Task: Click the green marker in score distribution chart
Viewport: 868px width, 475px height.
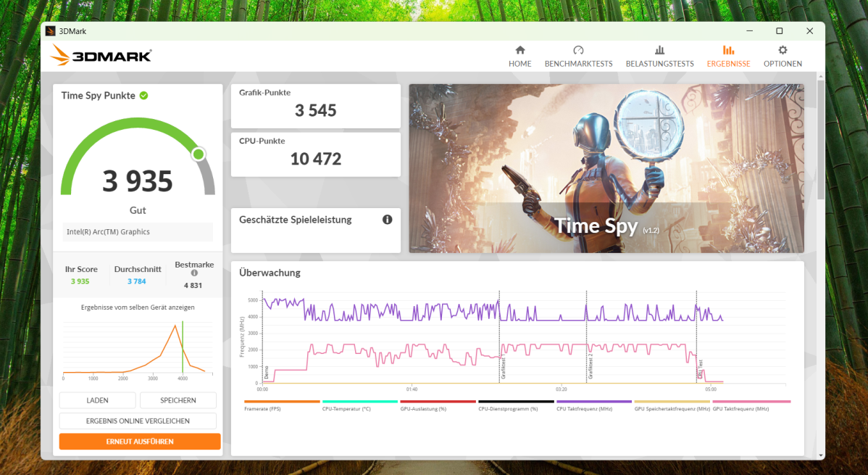Action: pyautogui.click(x=183, y=347)
